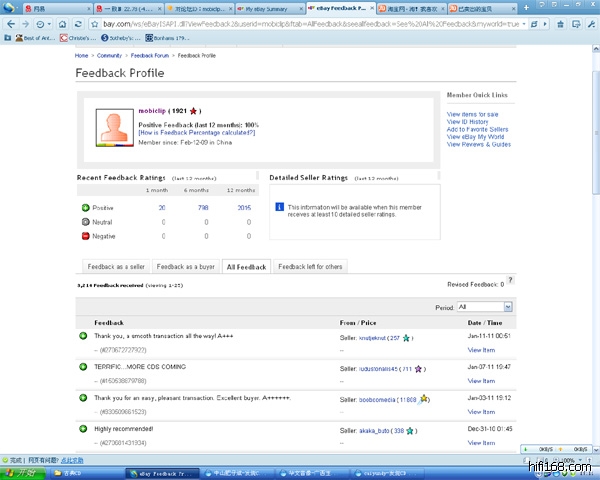The image size is (600, 480).
Task: Click the green plus icon beside 'Highly recommended!'
Action: click(x=84, y=429)
